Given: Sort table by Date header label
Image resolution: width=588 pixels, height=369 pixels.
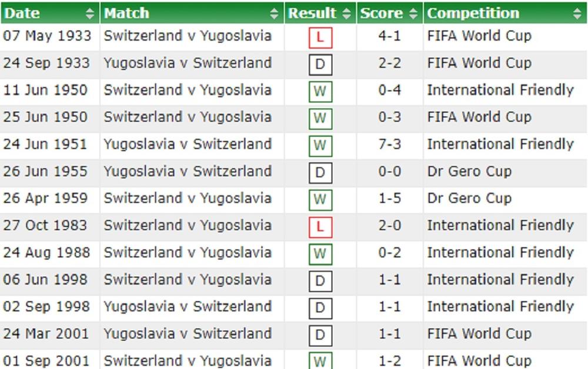Looking at the screenshot, I should coord(22,14).
